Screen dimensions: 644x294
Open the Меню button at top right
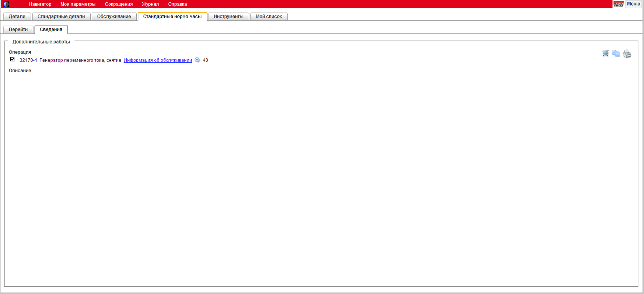pos(633,4)
